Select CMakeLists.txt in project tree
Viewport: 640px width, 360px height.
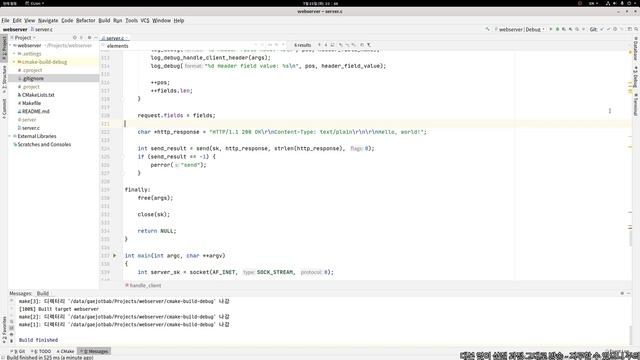(x=36, y=95)
